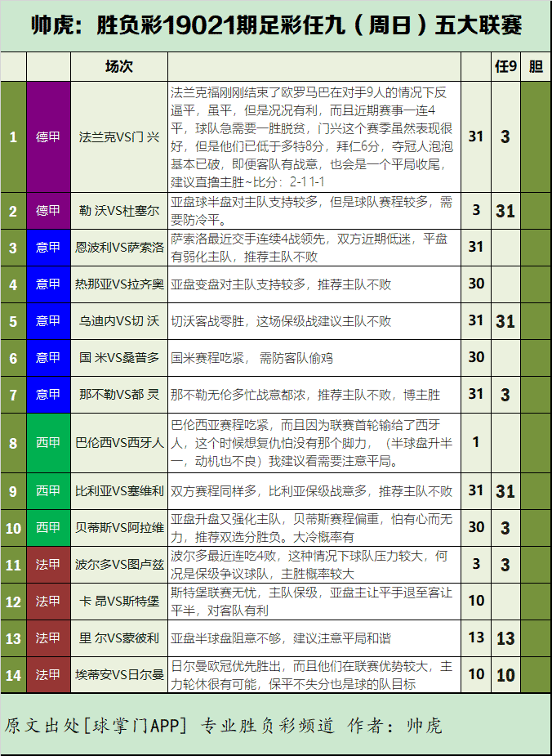Select the 任9 value "31" for 勒沃VS杜塞尔
Screen dimensions: 552x756
click(x=505, y=211)
